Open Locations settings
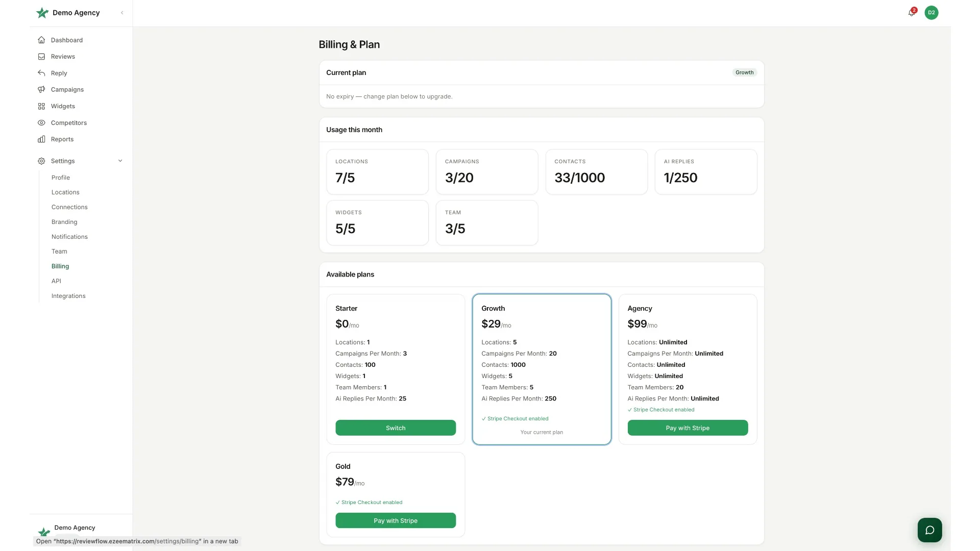 coord(65,192)
